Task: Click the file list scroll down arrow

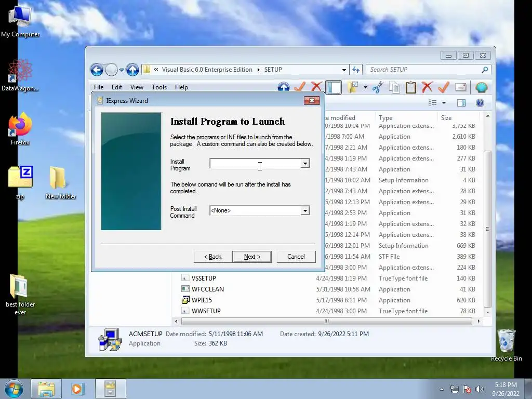Action: click(x=487, y=312)
